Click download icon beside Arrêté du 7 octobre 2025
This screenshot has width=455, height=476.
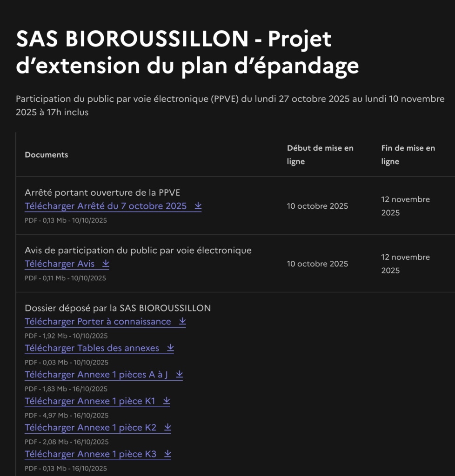(198, 206)
